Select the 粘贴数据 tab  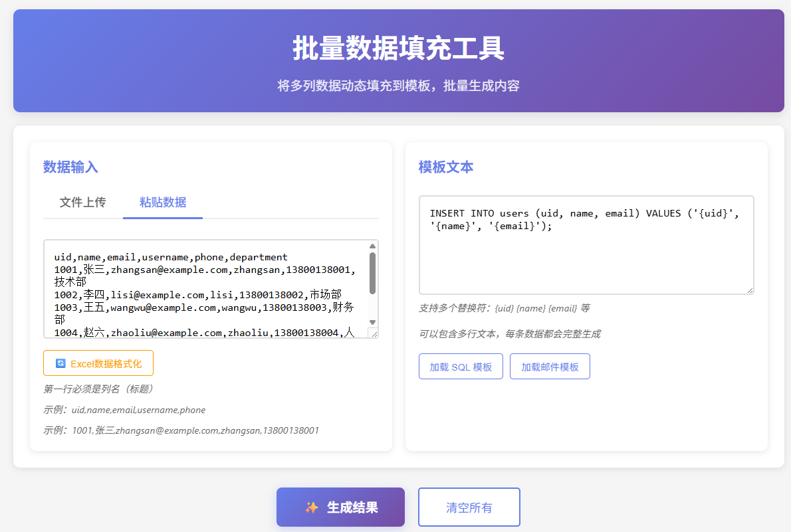coord(162,203)
